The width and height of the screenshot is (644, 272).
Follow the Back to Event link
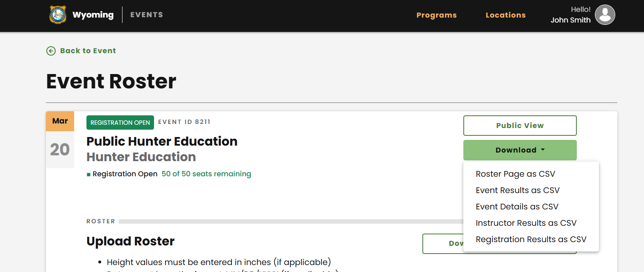pyautogui.click(x=88, y=51)
